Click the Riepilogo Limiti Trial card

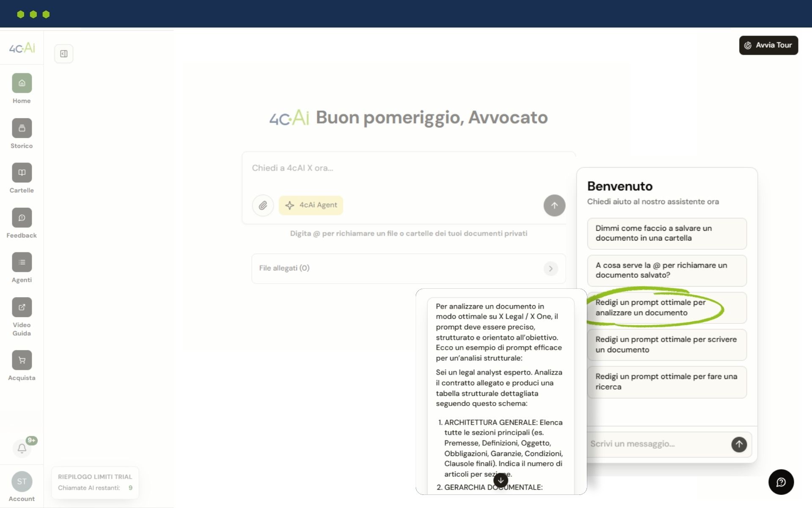[x=95, y=483]
